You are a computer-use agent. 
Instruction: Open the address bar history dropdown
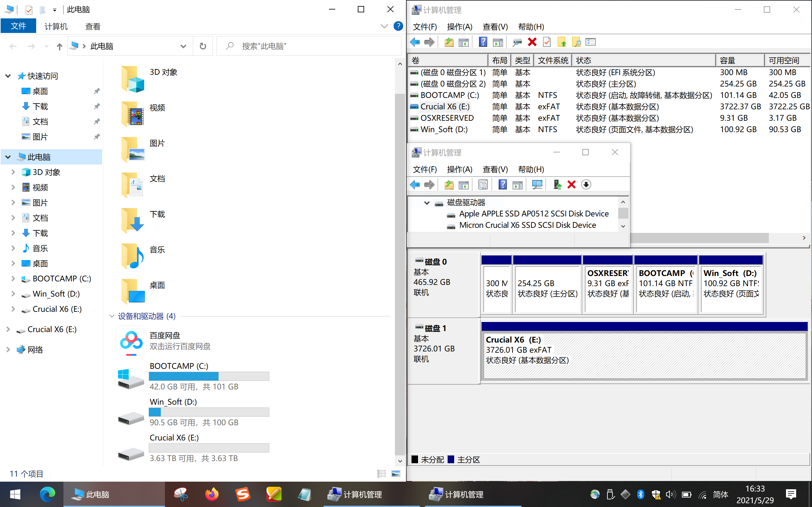[x=183, y=46]
